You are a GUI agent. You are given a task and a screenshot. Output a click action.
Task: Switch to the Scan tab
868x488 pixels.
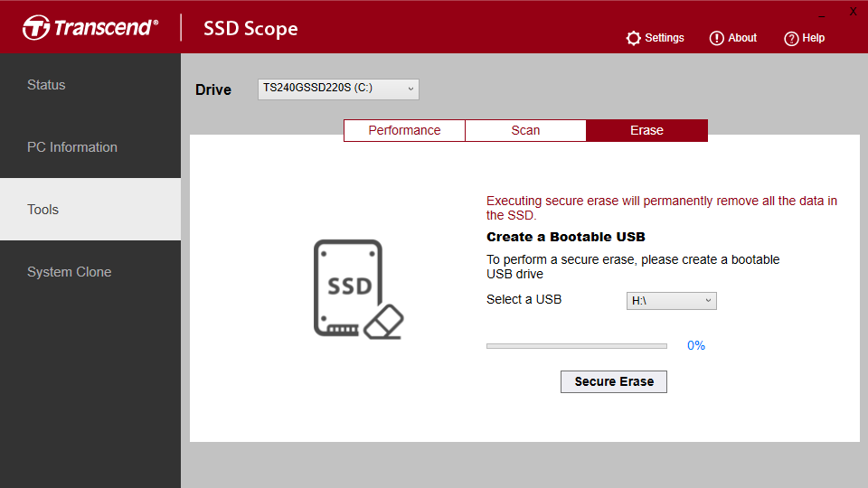[x=525, y=130]
